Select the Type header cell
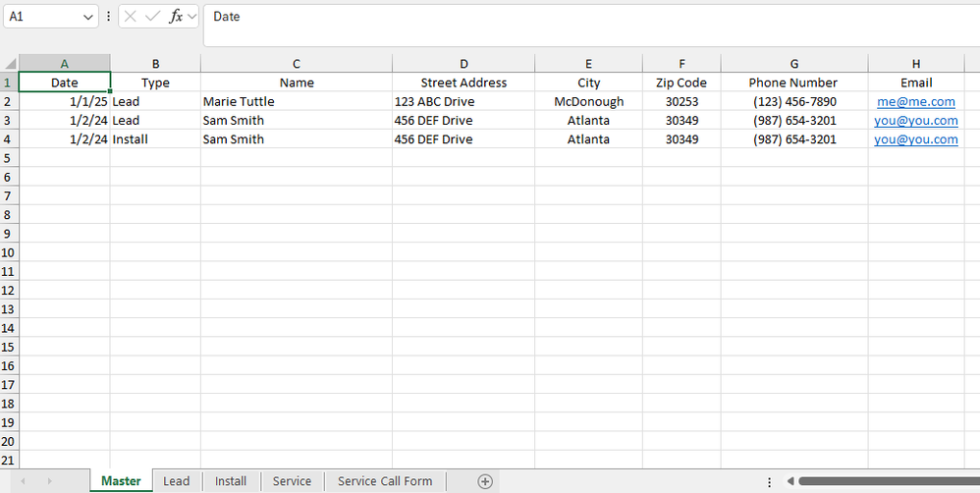This screenshot has width=980, height=493. [x=155, y=82]
